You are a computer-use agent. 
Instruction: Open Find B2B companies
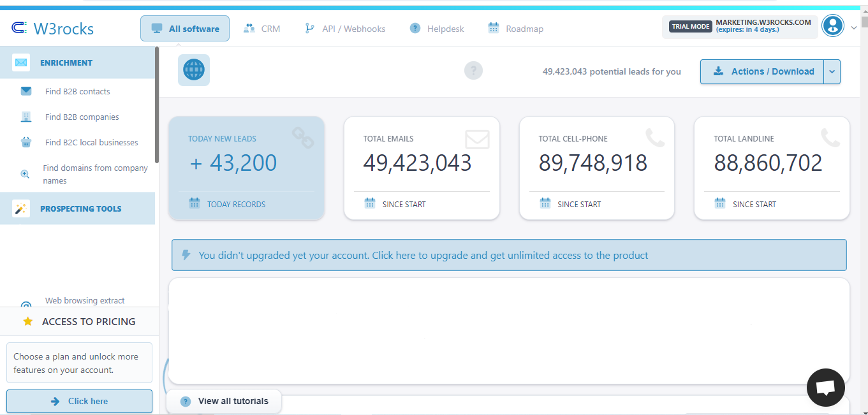[x=82, y=117]
